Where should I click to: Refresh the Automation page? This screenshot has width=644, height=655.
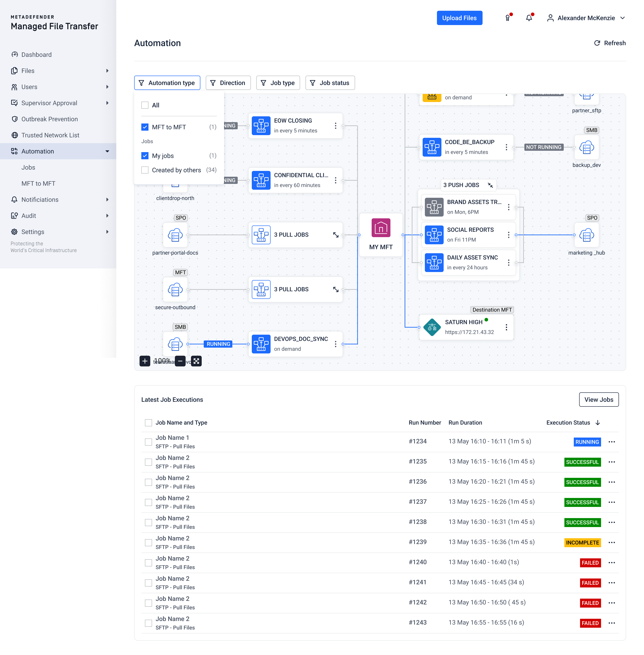pyautogui.click(x=610, y=43)
